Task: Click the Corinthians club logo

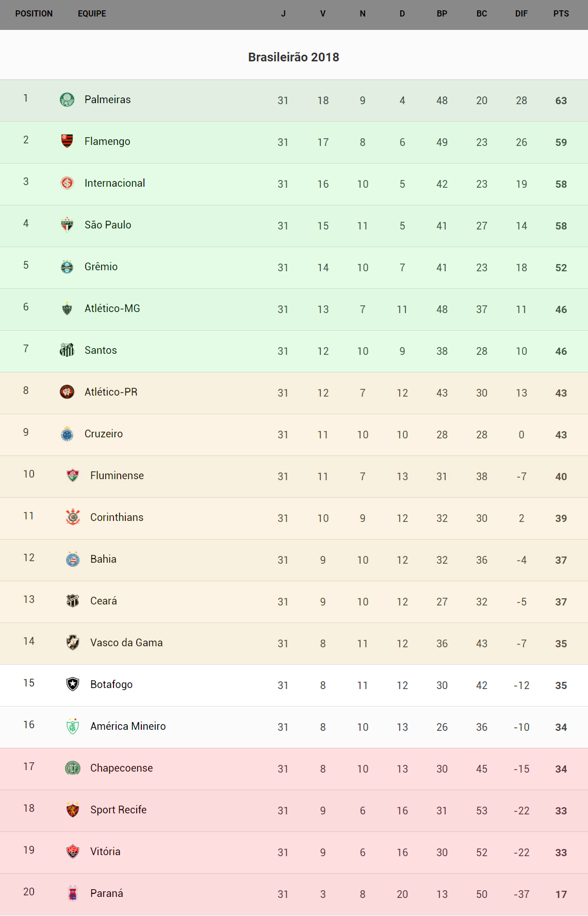Action: click(73, 517)
